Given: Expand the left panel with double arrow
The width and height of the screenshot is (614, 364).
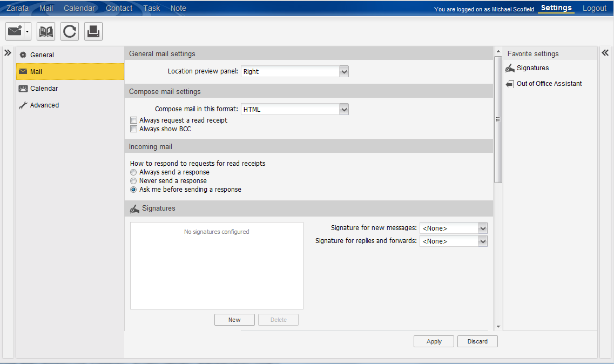Looking at the screenshot, I should click(8, 53).
